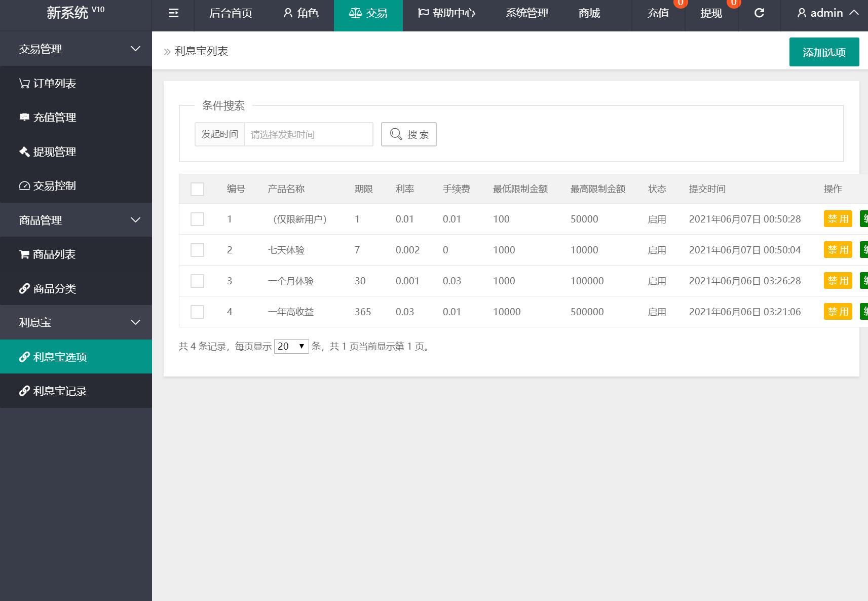Image resolution: width=868 pixels, height=601 pixels.
Task: Click the cart icon beside 订单列表
Action: click(x=24, y=84)
